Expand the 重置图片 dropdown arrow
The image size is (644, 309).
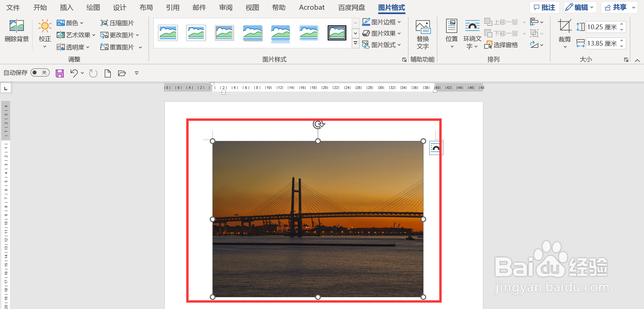140,47
